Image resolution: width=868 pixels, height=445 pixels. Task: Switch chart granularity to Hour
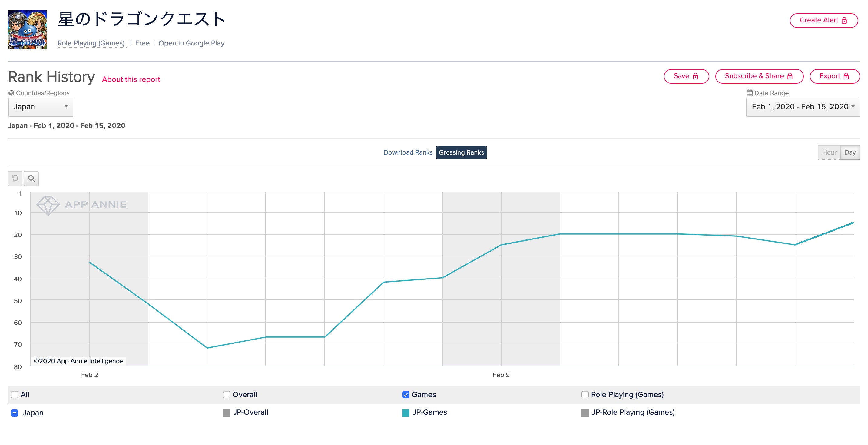tap(829, 152)
